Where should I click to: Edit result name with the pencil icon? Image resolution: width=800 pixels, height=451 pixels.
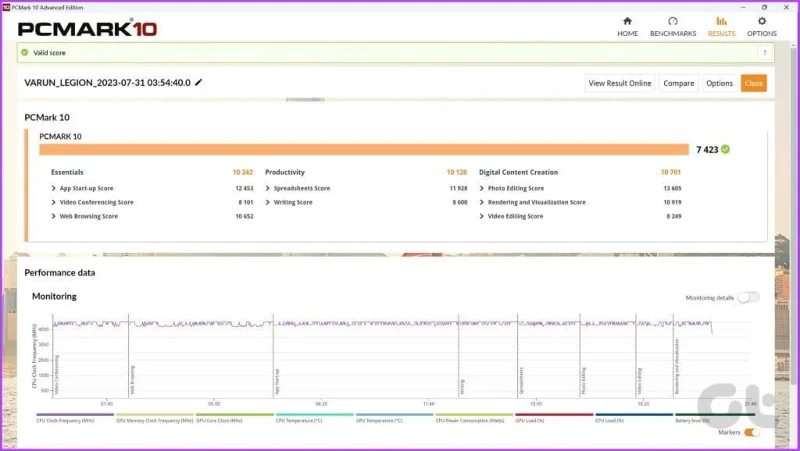coord(198,82)
